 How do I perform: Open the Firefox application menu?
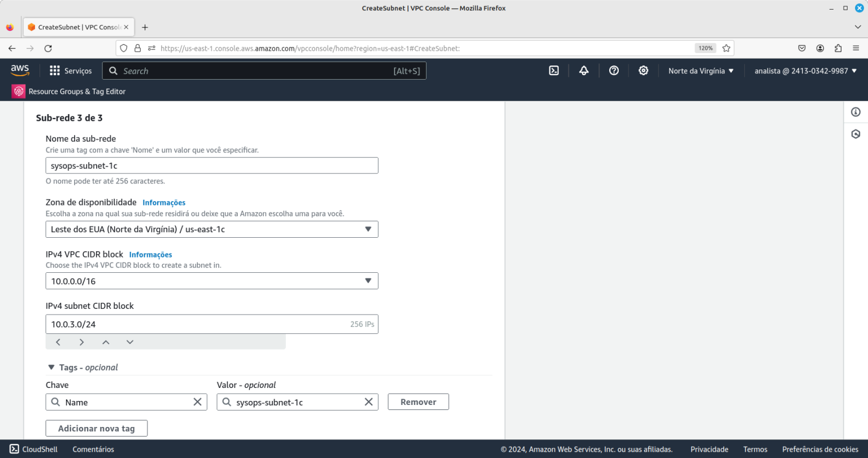pyautogui.click(x=856, y=48)
